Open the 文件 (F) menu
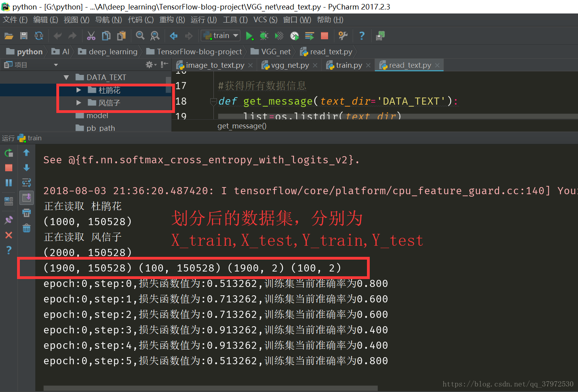Image resolution: width=578 pixels, height=392 pixels. coord(15,20)
